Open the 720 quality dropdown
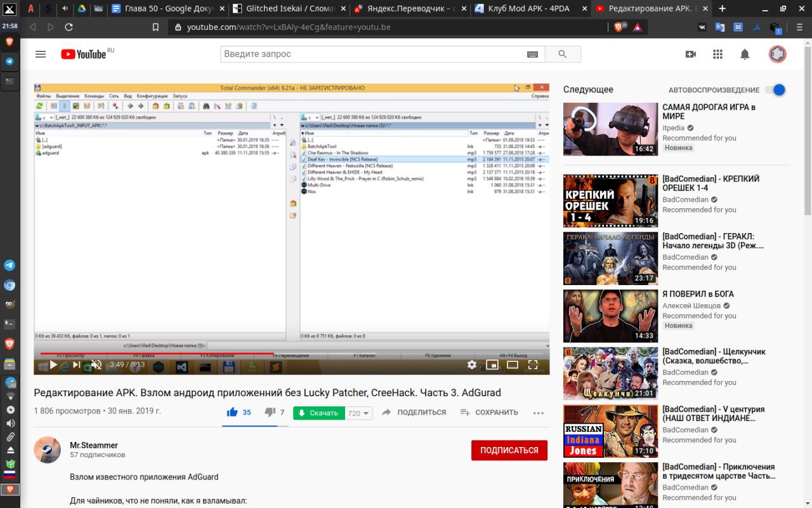Viewport: 812px width, 508px height. tap(359, 413)
